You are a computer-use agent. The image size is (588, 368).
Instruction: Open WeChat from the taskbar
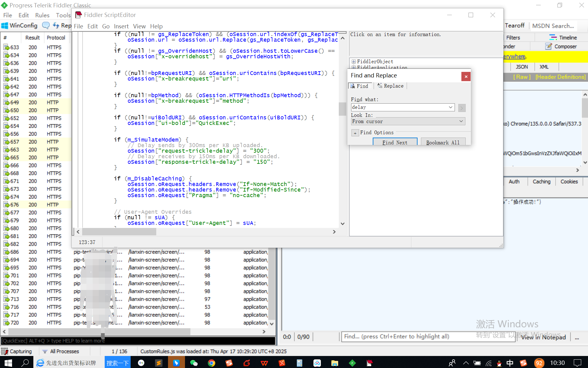coord(194,363)
